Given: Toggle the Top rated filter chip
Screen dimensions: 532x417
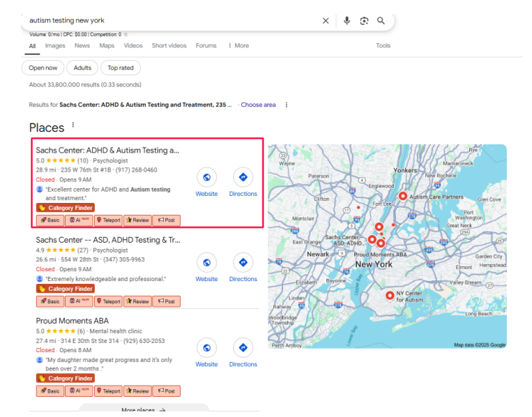Looking at the screenshot, I should tap(121, 68).
